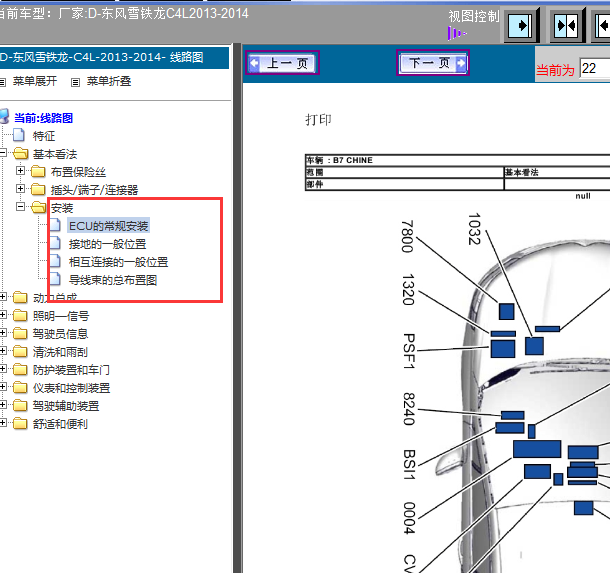Click the 打印 print link
The width and height of the screenshot is (610, 573).
click(318, 119)
